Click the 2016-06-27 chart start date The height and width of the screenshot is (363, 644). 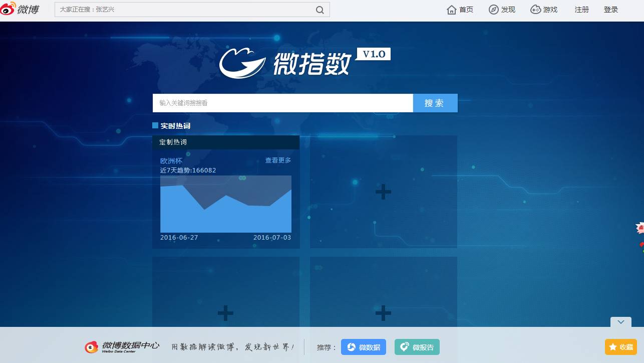(x=179, y=238)
